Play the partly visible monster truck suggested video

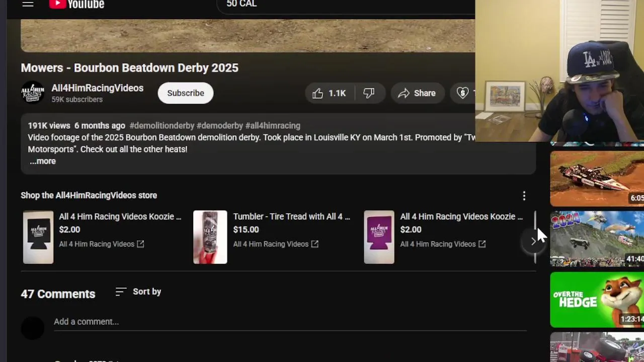[x=597, y=347]
